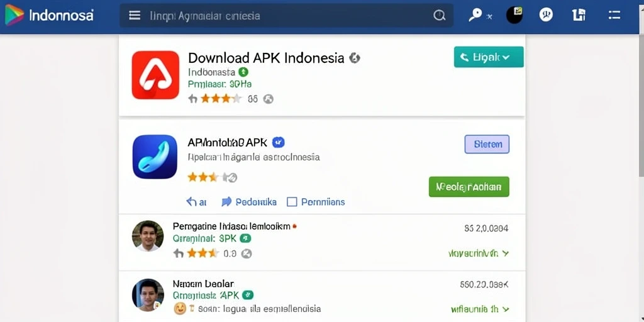Click the green Prnjlaasr: 9DHa text
This screenshot has height=322, width=644.
[x=219, y=84]
